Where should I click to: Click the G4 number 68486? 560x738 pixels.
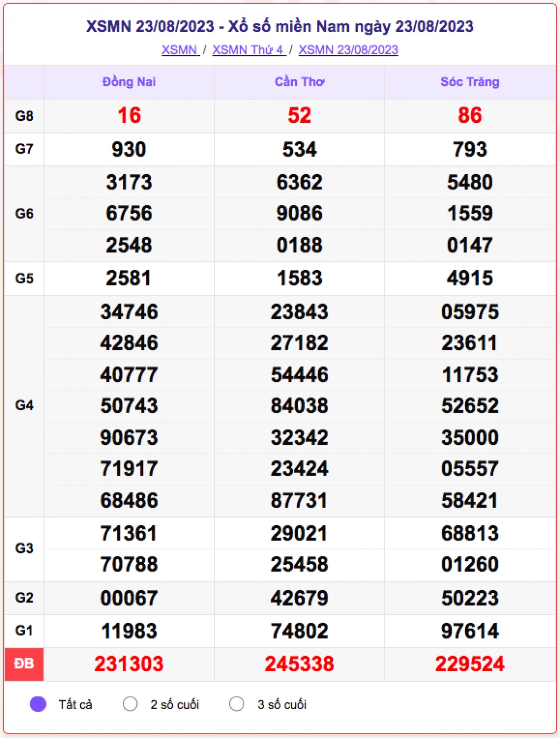[x=129, y=501]
